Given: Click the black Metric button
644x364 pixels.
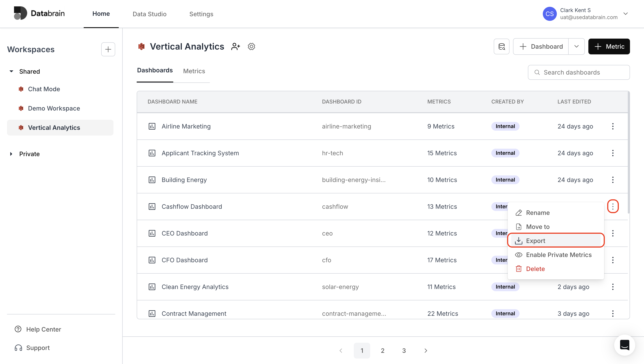Looking at the screenshot, I should tap(609, 46).
